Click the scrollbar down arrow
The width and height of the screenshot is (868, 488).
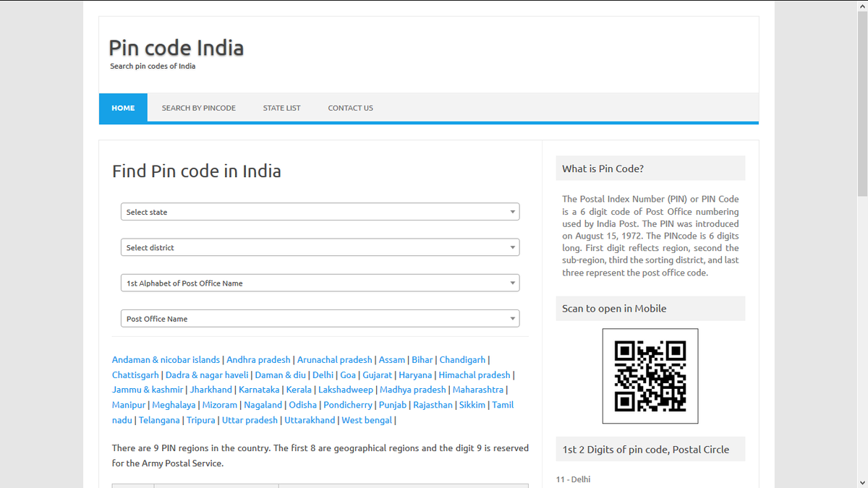pyautogui.click(x=862, y=482)
